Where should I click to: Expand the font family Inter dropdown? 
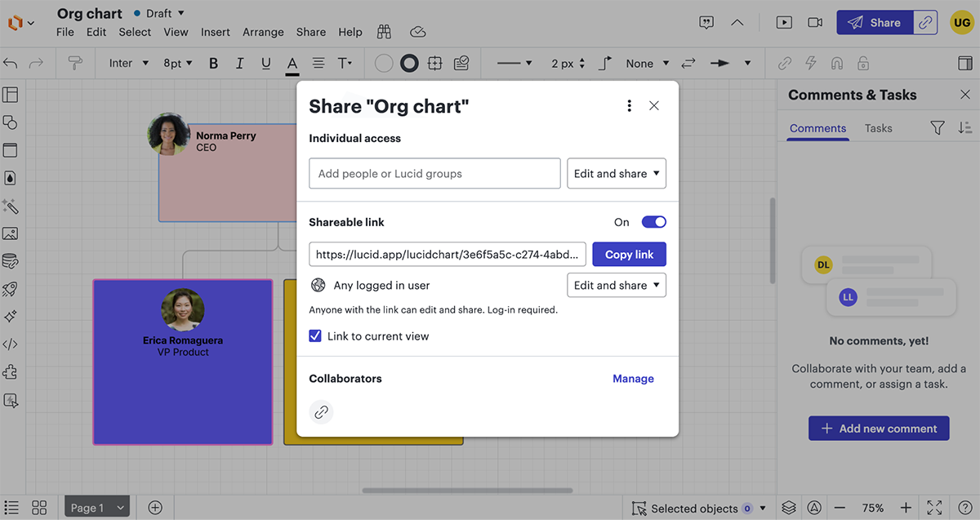coord(129,63)
